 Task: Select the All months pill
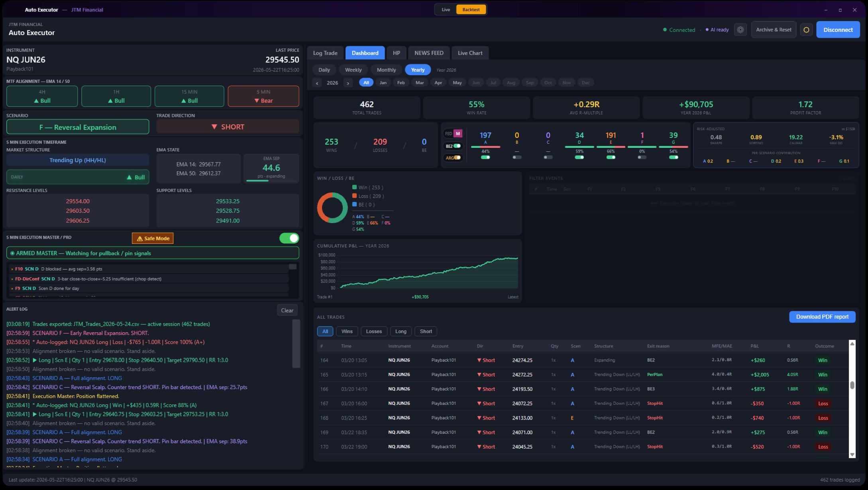pos(366,82)
